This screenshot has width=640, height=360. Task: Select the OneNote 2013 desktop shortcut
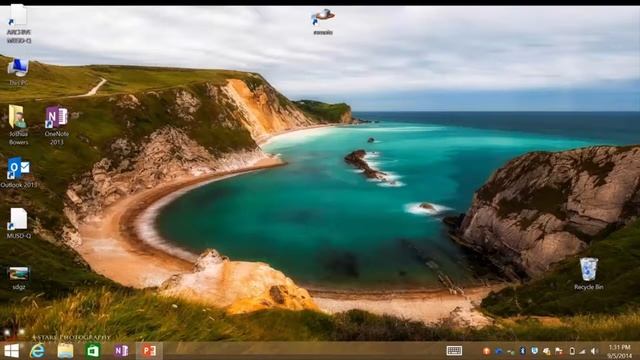click(57, 125)
